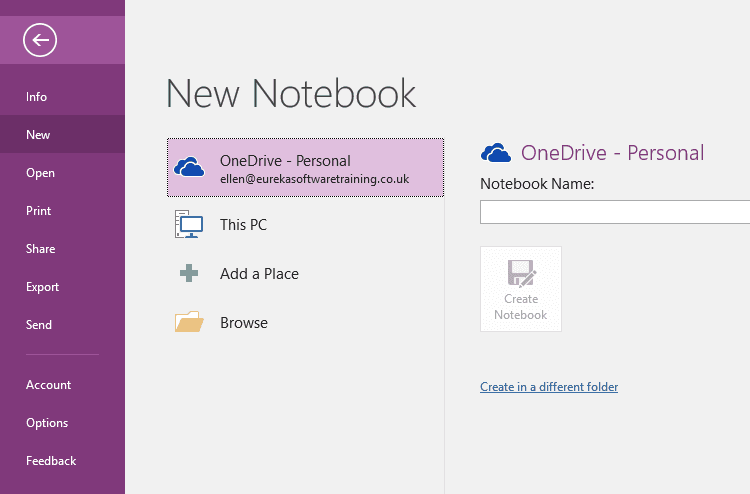
Task: Open the Info menu item
Action: [x=36, y=97]
